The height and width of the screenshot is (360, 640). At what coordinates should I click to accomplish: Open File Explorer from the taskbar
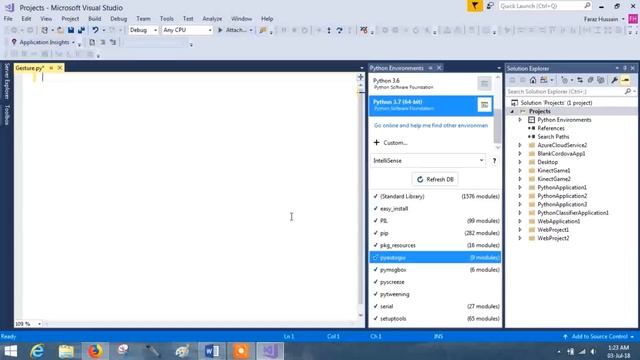[x=66, y=351]
